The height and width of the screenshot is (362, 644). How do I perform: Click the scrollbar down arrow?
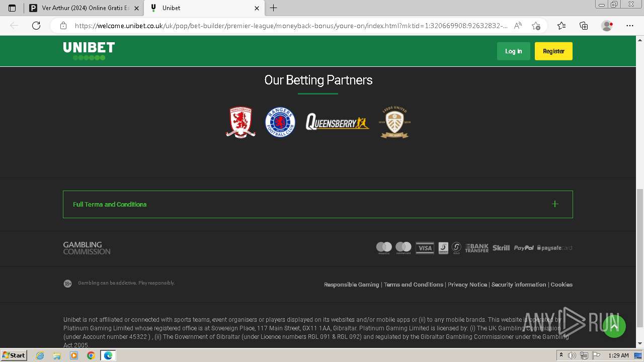(640, 343)
